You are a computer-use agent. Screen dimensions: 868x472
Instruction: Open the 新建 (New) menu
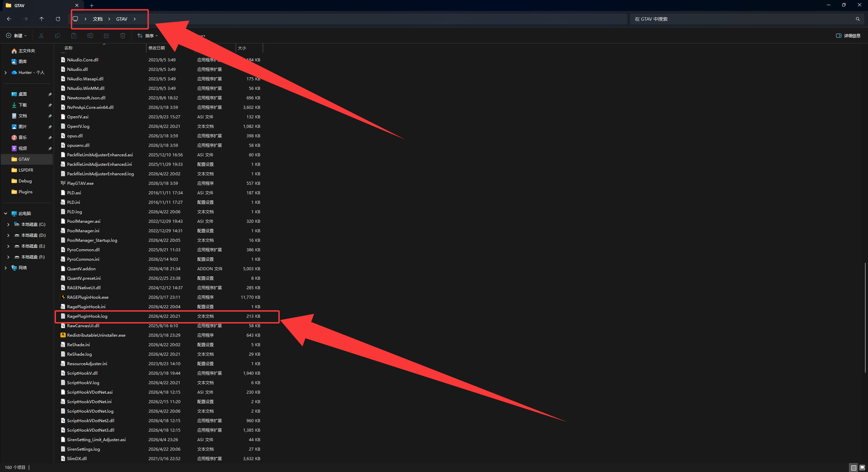point(16,36)
